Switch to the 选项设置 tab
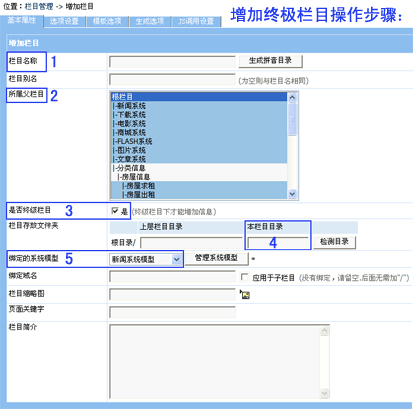This screenshot has height=409, width=414. (x=64, y=22)
